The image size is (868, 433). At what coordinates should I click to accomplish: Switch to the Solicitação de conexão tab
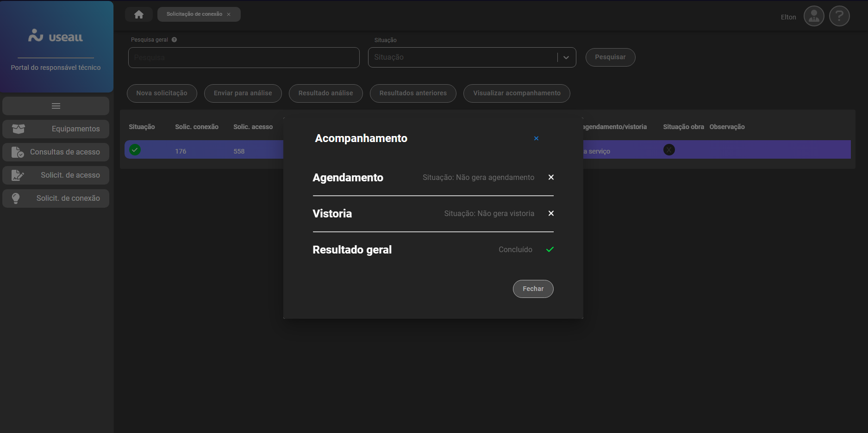(x=194, y=14)
